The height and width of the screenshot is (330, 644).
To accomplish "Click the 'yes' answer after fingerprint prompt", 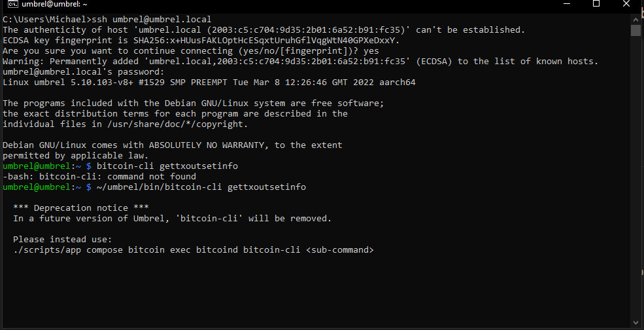I will [371, 51].
